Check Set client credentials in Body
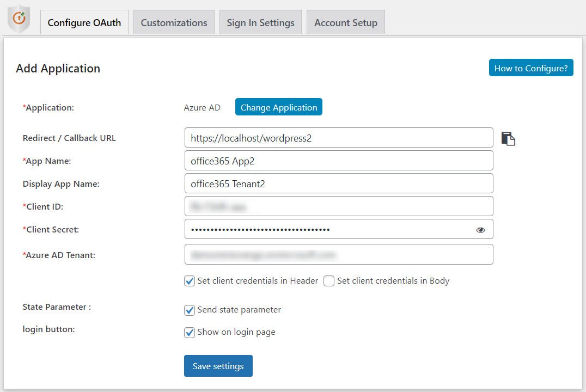The height and width of the screenshot is (392, 586). [x=329, y=281]
